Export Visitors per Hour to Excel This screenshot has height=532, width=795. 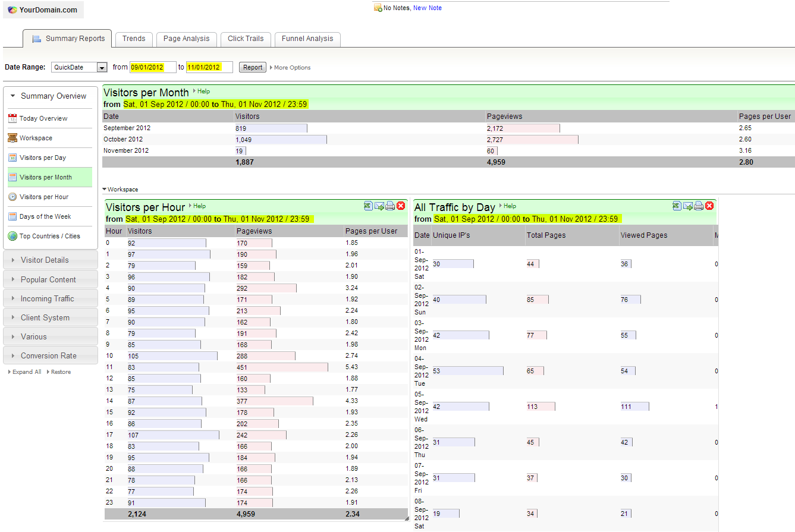368,206
